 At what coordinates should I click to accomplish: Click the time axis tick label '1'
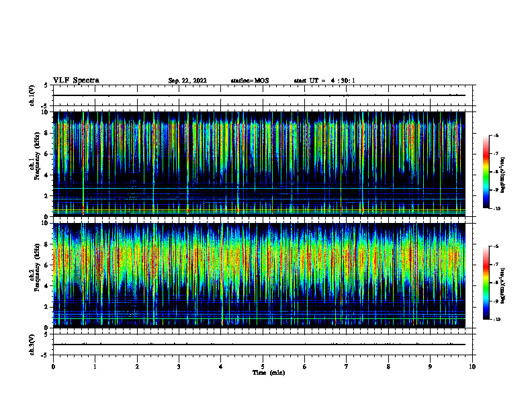[x=95, y=367]
